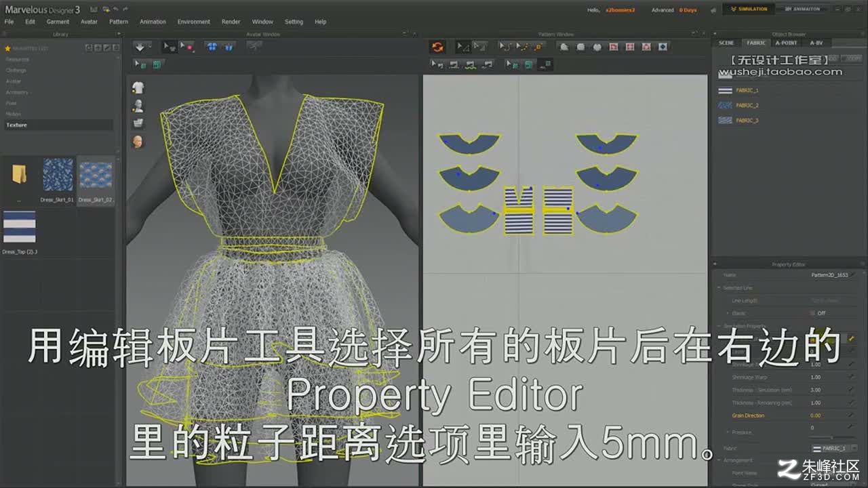The width and height of the screenshot is (868, 488).
Task: Toggle the avatar display icon in the 3D view
Action: (x=138, y=105)
